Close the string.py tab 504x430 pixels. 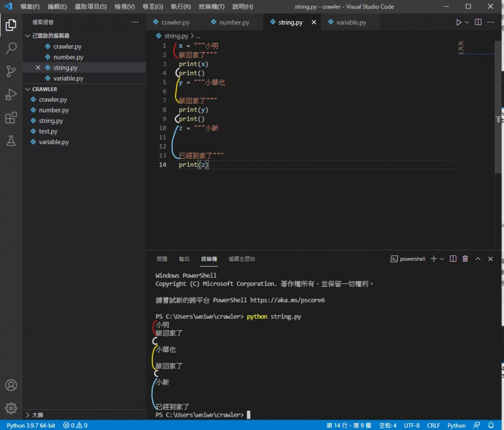coord(314,22)
